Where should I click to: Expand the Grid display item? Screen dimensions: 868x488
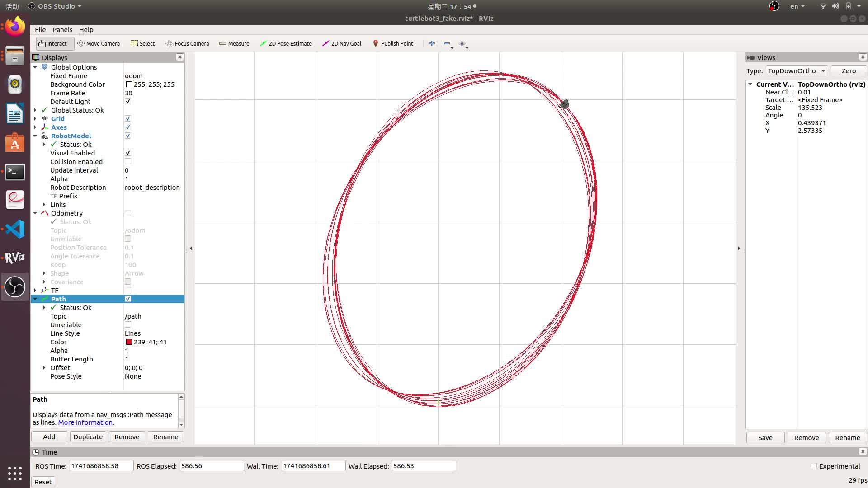pyautogui.click(x=35, y=119)
